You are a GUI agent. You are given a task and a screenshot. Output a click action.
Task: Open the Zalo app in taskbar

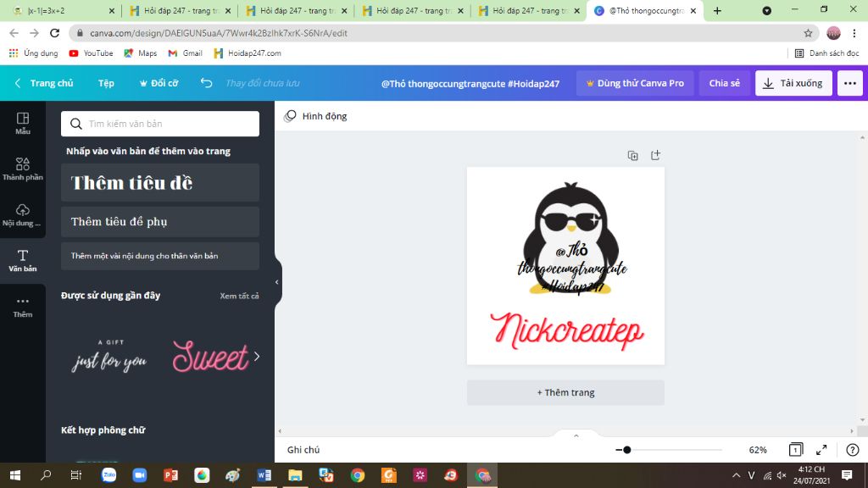tap(108, 475)
